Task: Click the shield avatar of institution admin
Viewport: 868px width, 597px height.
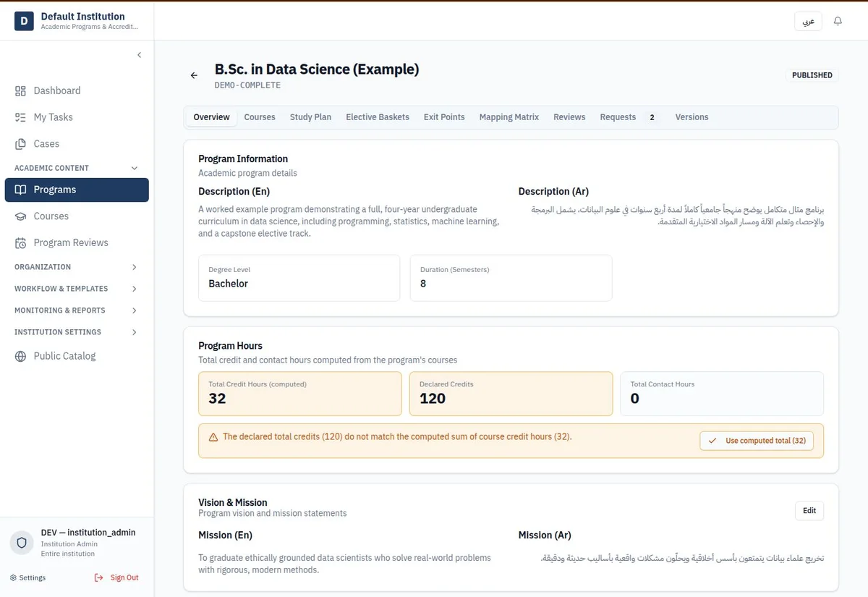Action: (x=23, y=543)
